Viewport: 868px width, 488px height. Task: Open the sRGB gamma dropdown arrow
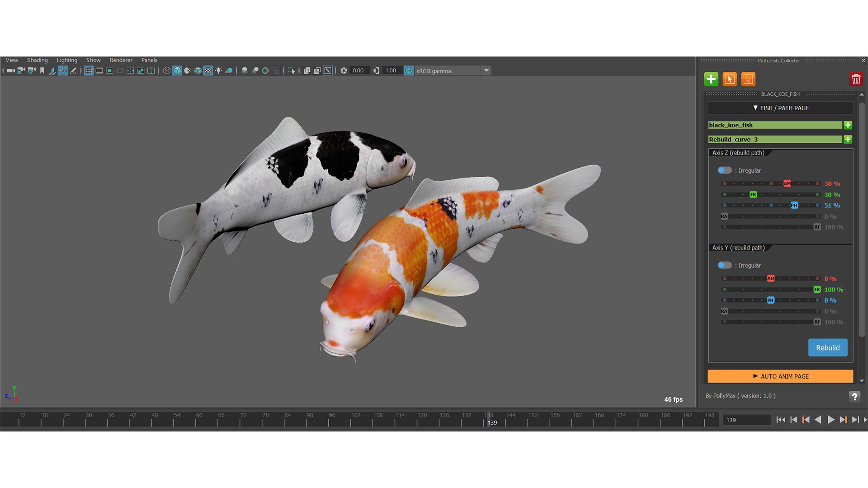(x=486, y=70)
